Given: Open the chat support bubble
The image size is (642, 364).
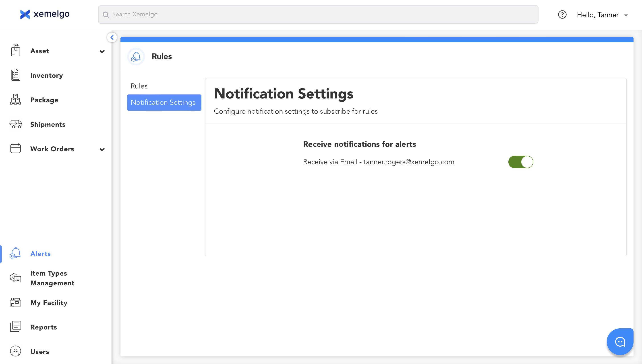Looking at the screenshot, I should coord(620,342).
